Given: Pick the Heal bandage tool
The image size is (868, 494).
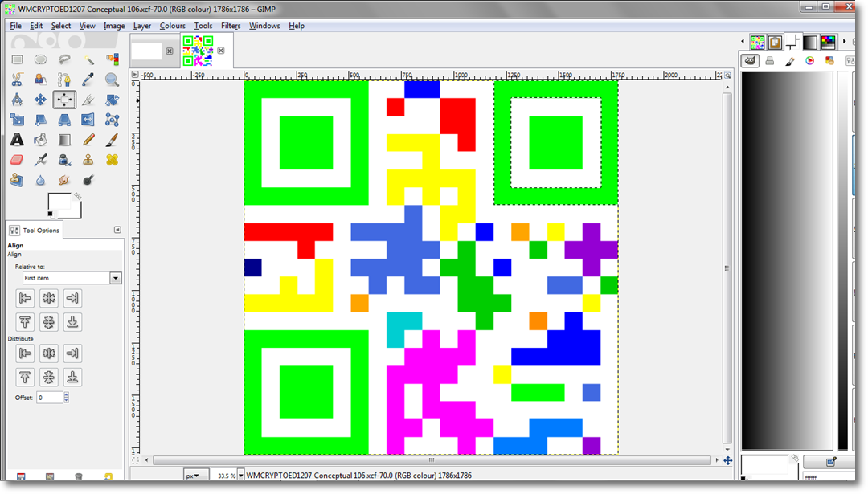Looking at the screenshot, I should coord(113,160).
